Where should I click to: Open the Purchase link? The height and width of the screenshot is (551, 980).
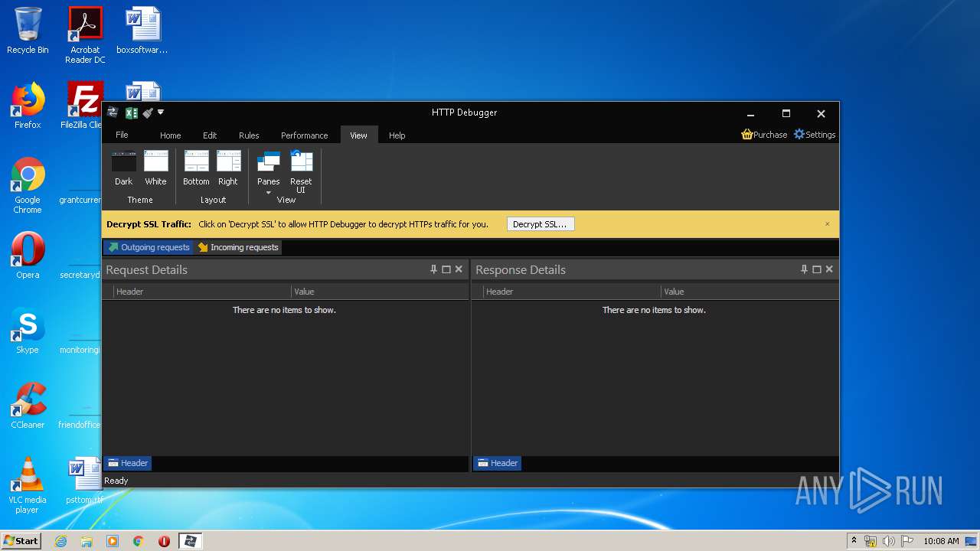(x=764, y=135)
